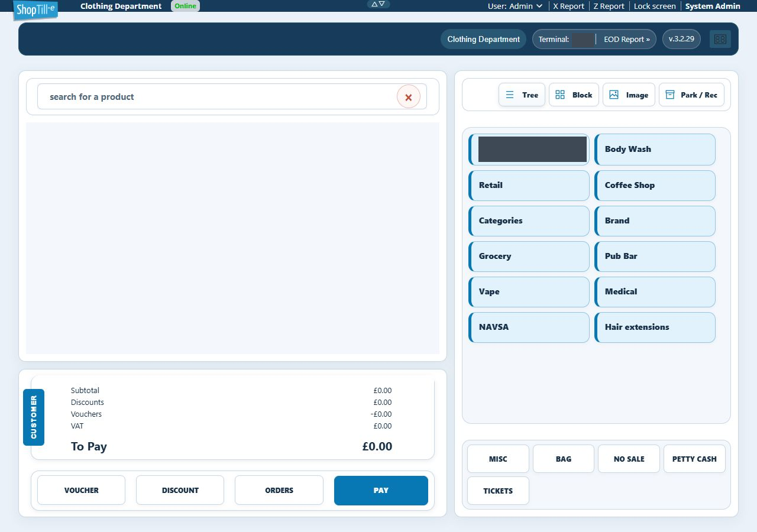The width and height of the screenshot is (757, 532).
Task: Click the TICKETS button
Action: click(x=498, y=491)
